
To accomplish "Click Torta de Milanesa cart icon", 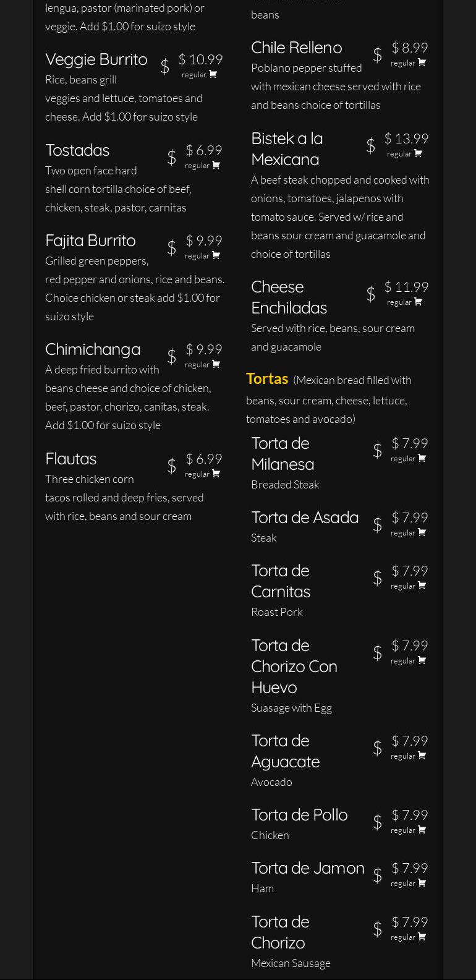I will click(x=422, y=458).
